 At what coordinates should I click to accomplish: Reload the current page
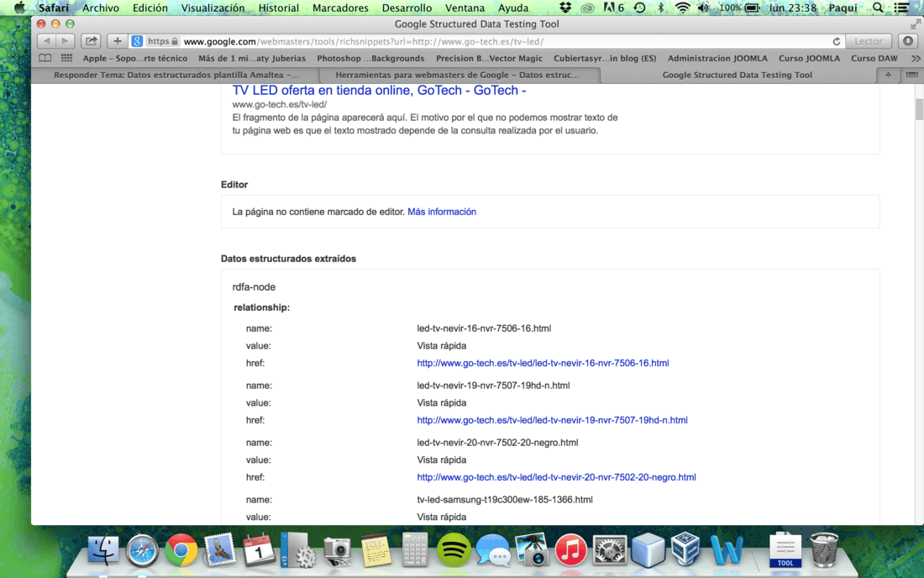pyautogui.click(x=836, y=41)
